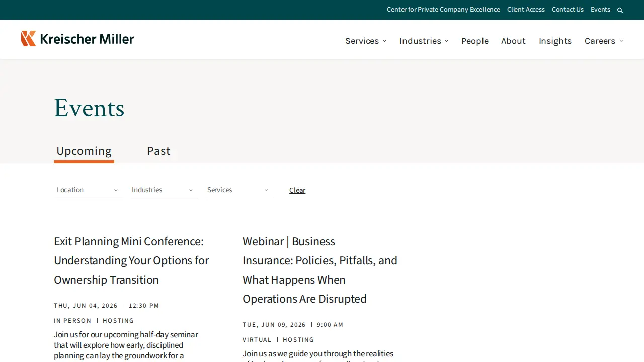The width and height of the screenshot is (644, 362).
Task: Open the Location filter dropdown
Action: coord(88,190)
